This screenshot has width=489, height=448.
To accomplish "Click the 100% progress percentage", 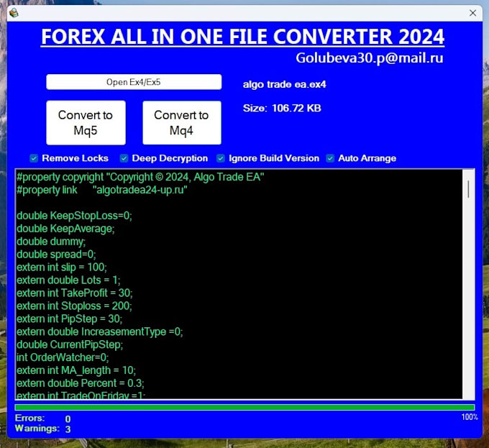I will tap(470, 417).
